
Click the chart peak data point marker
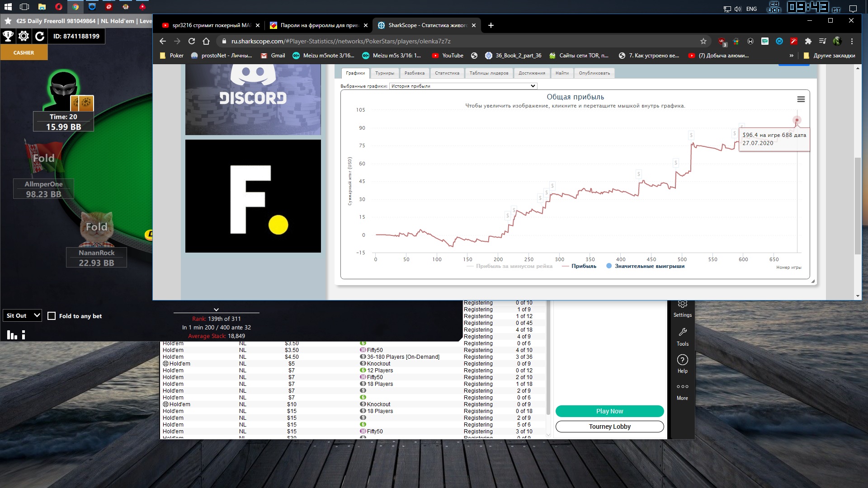point(797,120)
